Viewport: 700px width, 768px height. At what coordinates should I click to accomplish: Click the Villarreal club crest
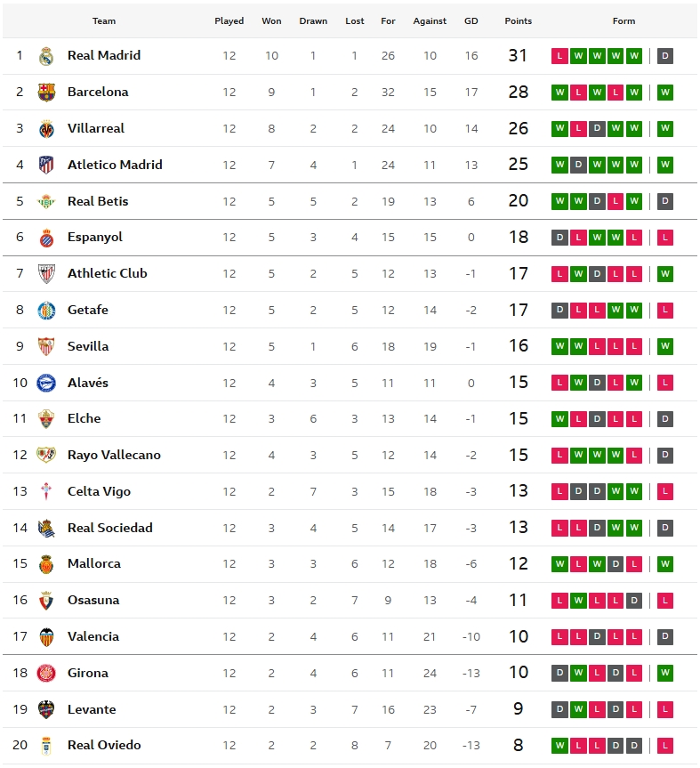(46, 129)
